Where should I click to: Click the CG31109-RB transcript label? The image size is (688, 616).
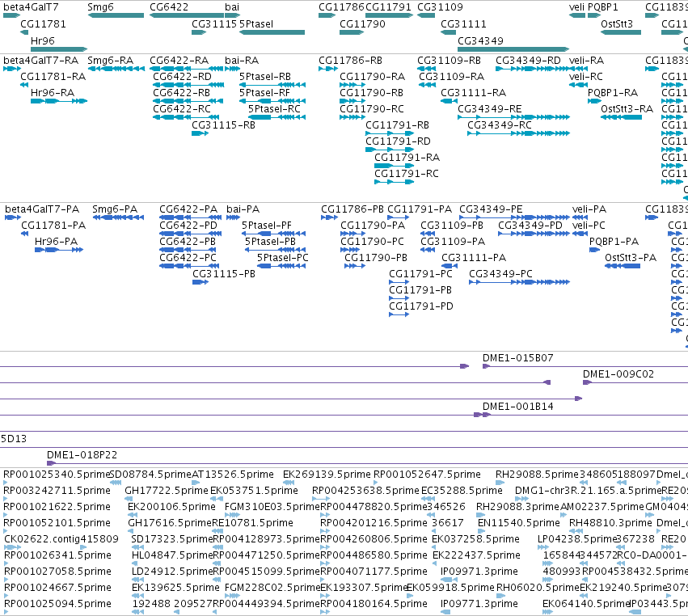coord(449,60)
